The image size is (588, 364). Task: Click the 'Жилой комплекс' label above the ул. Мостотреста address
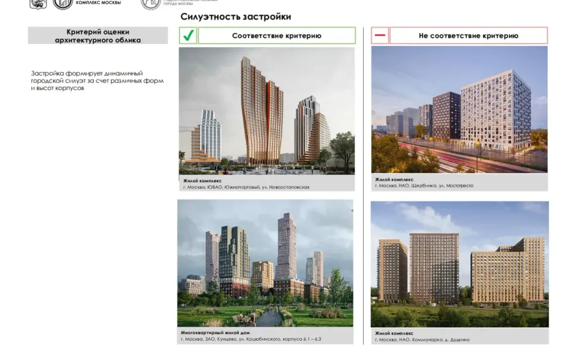(x=394, y=179)
